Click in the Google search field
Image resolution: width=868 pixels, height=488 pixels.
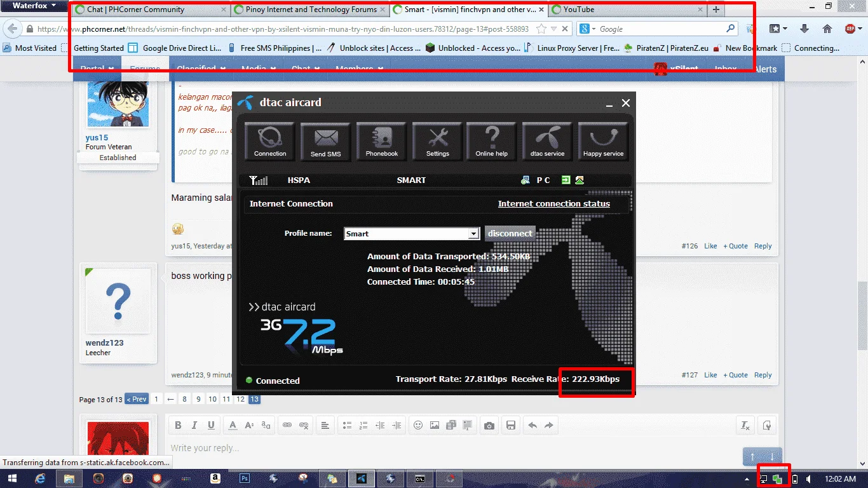click(661, 29)
